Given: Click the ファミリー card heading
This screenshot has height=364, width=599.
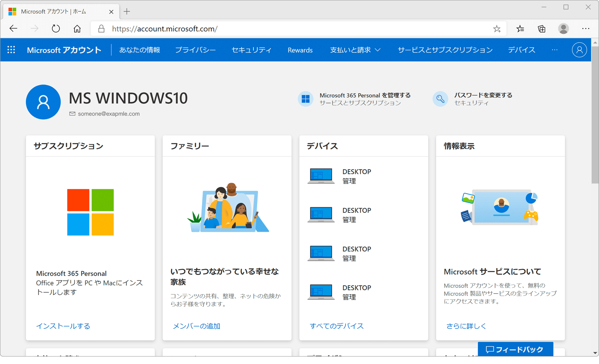Looking at the screenshot, I should [190, 146].
